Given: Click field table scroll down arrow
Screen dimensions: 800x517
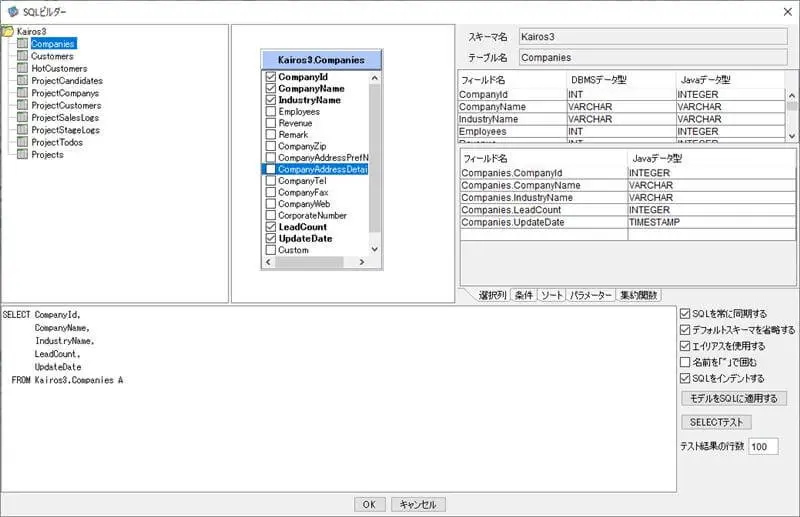Looking at the screenshot, I should click(791, 136).
